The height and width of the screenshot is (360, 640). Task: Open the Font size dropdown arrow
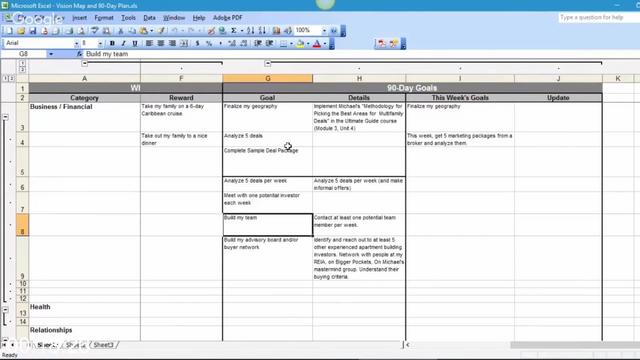[100, 43]
